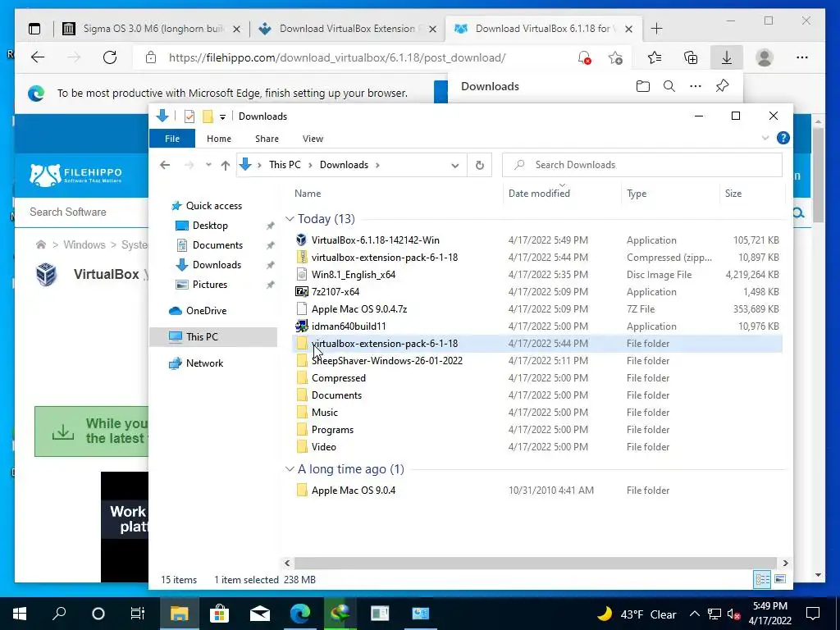Select Network in navigation pane
The height and width of the screenshot is (630, 840).
click(x=204, y=363)
